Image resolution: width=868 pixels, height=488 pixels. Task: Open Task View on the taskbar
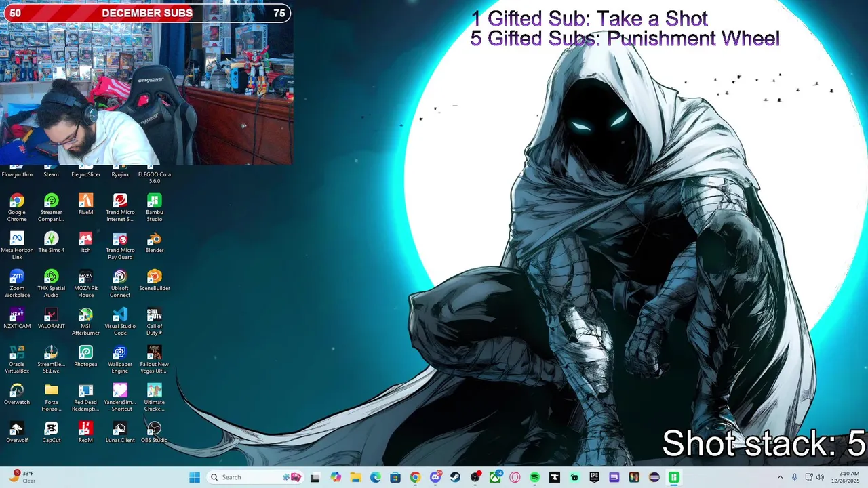coord(315,477)
